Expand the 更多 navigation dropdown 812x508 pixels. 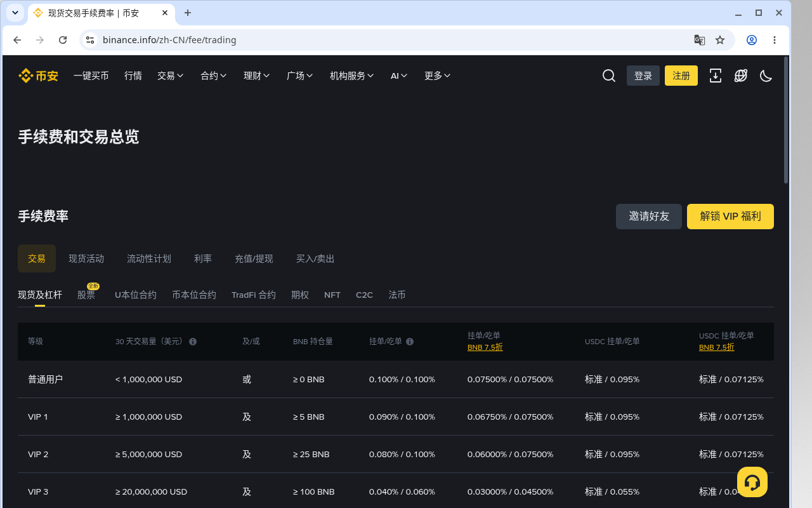pos(438,76)
